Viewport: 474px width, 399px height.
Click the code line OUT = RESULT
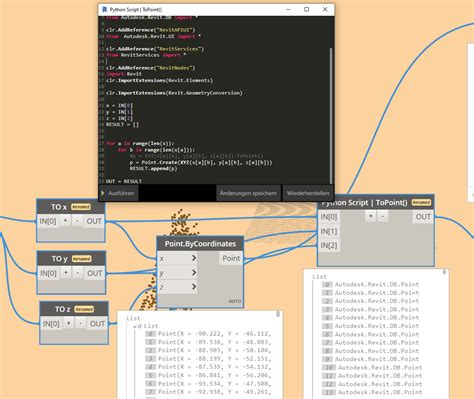(x=124, y=181)
